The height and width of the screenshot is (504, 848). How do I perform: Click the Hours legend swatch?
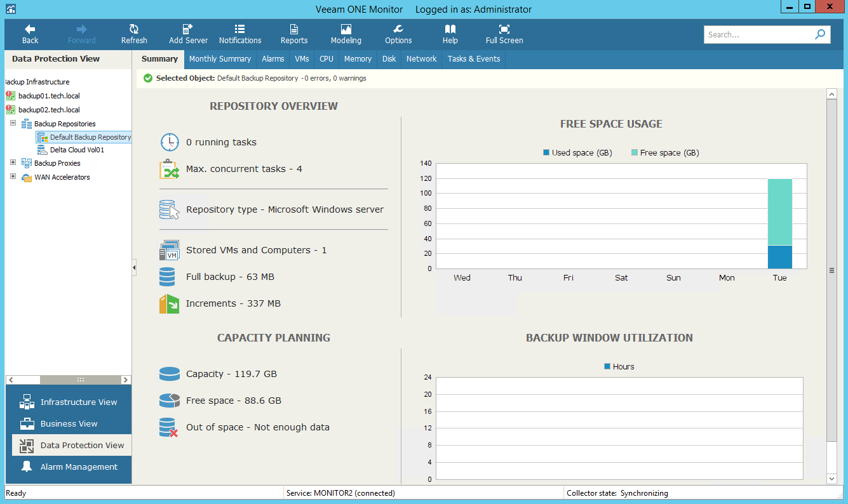point(607,366)
